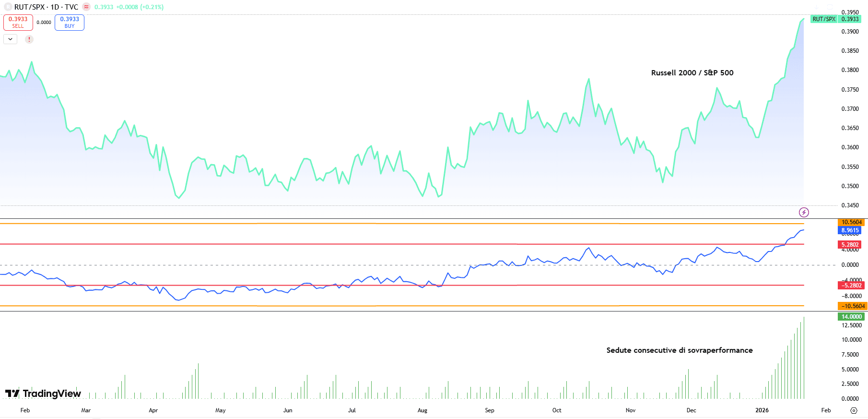Click the purple lightning bolt icon
This screenshot has height=419, width=868.
pyautogui.click(x=804, y=212)
